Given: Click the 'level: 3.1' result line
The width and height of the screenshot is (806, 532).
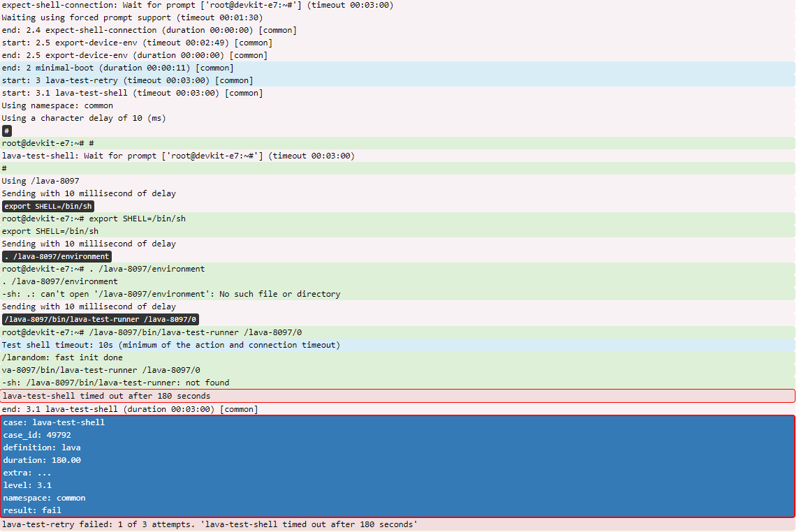Looking at the screenshot, I should 398,485.
